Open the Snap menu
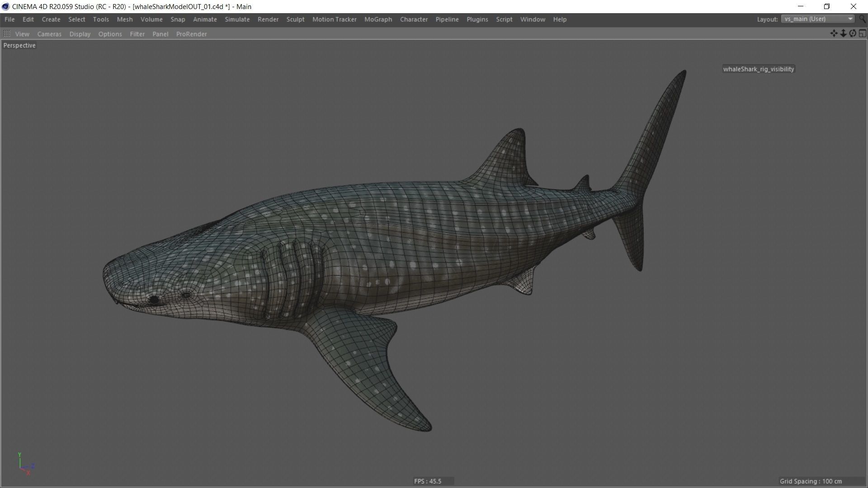Screen dimensions: 868x488 tap(178, 19)
